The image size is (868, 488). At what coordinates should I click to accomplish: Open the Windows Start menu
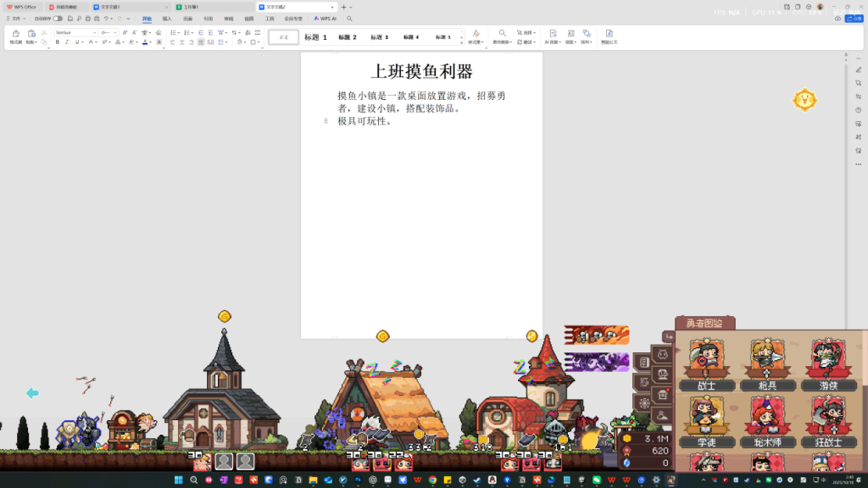[178, 480]
